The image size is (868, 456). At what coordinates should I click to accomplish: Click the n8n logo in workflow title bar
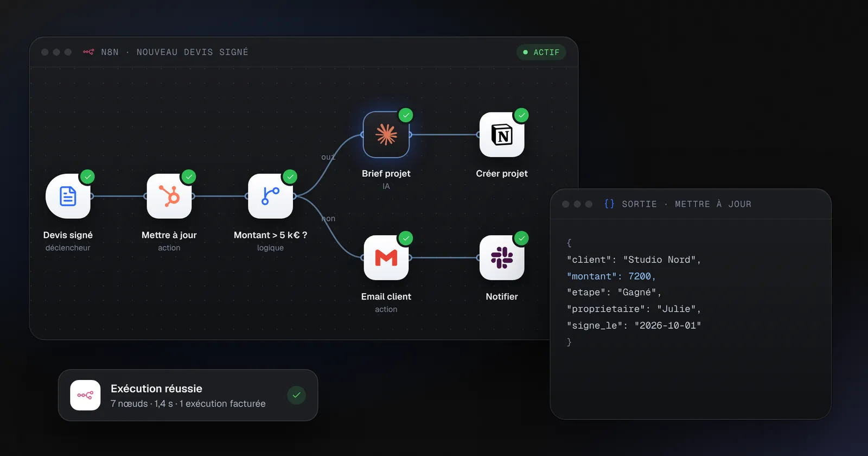tap(88, 52)
